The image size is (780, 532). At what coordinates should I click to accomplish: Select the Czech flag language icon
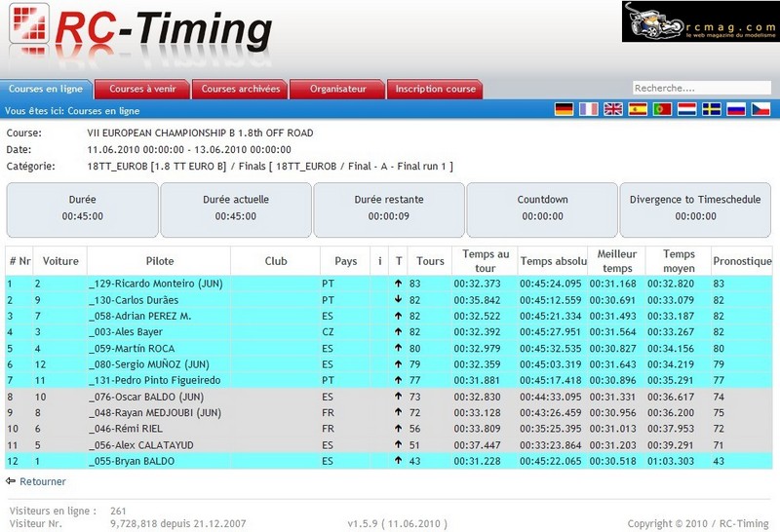tap(760, 109)
